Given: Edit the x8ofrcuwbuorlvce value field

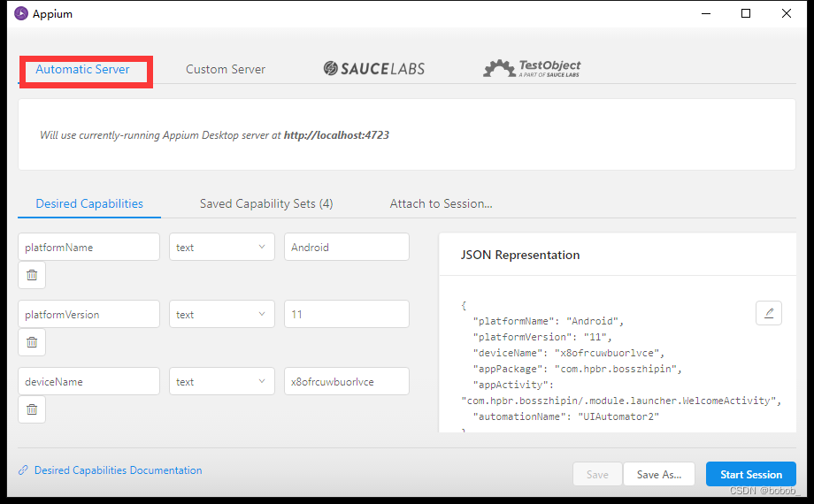Looking at the screenshot, I should point(347,381).
